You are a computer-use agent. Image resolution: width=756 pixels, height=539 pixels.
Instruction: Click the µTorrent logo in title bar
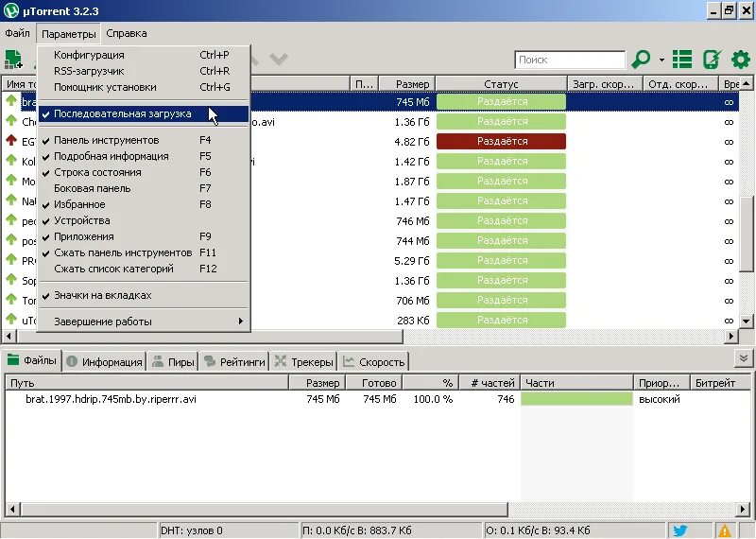[x=11, y=10]
